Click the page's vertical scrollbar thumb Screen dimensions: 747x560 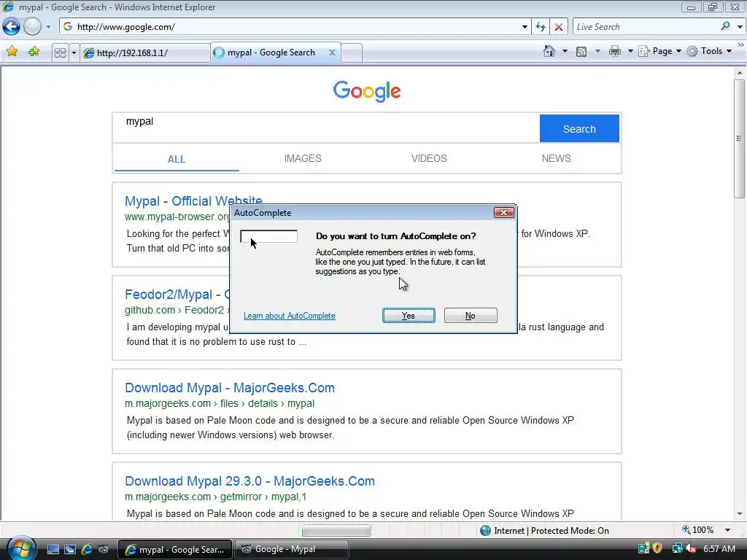[x=739, y=139]
